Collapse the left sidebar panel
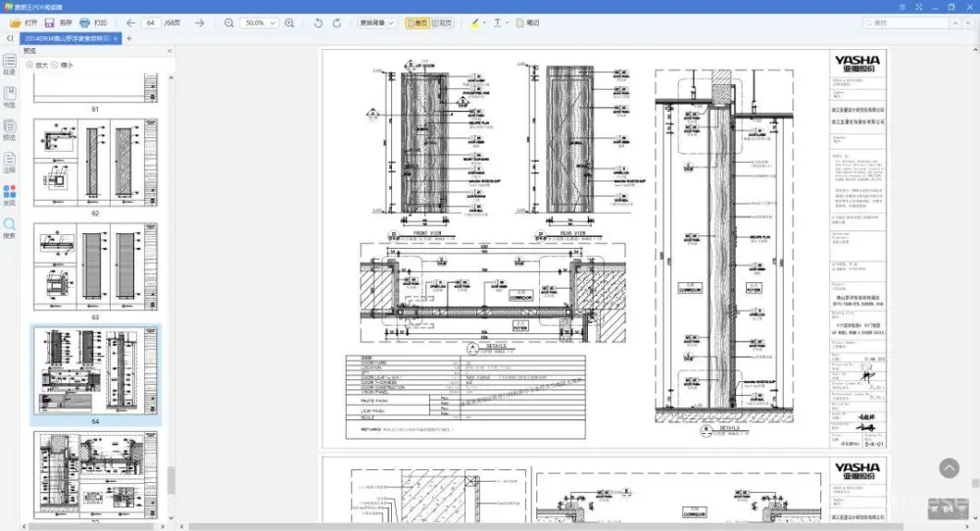Viewport: 980px width, 531px height. coord(9,38)
